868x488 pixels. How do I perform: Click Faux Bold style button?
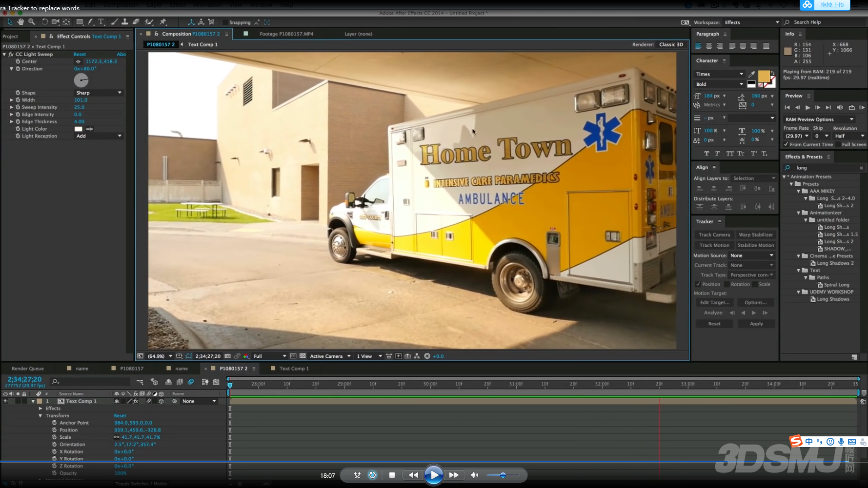pos(707,154)
